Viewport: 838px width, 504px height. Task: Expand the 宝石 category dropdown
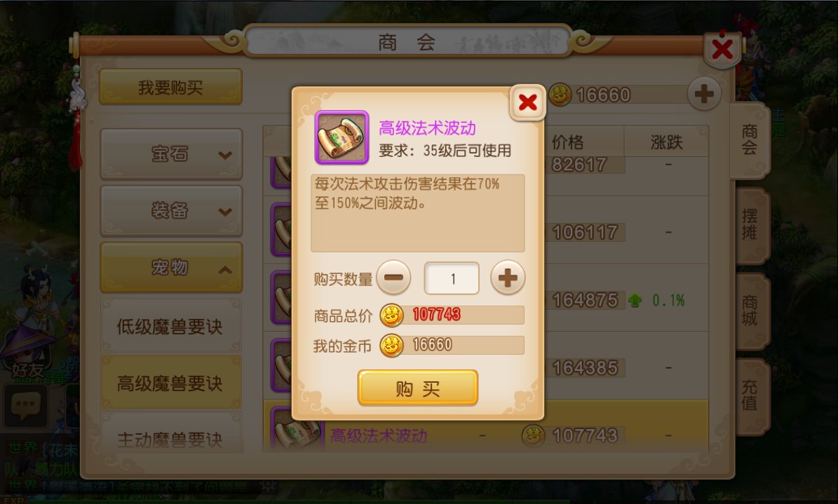click(x=171, y=154)
